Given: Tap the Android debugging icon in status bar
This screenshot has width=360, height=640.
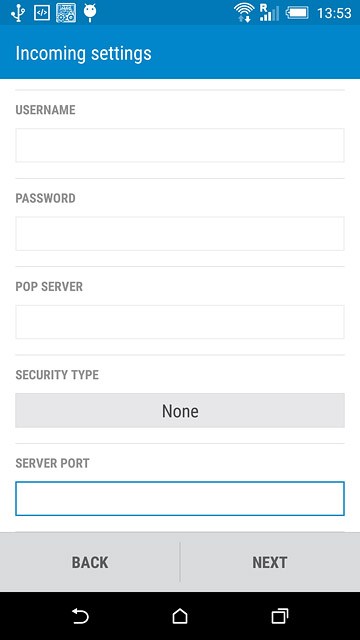Looking at the screenshot, I should (x=90, y=13).
